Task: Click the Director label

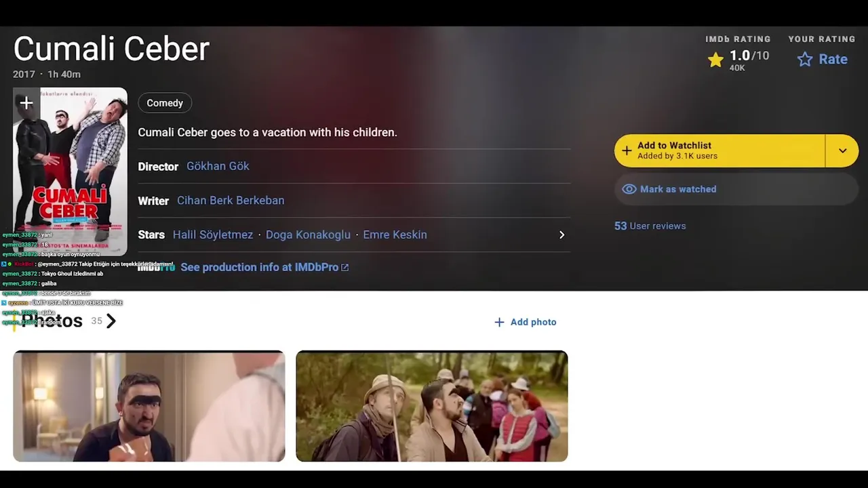Action: point(158,166)
